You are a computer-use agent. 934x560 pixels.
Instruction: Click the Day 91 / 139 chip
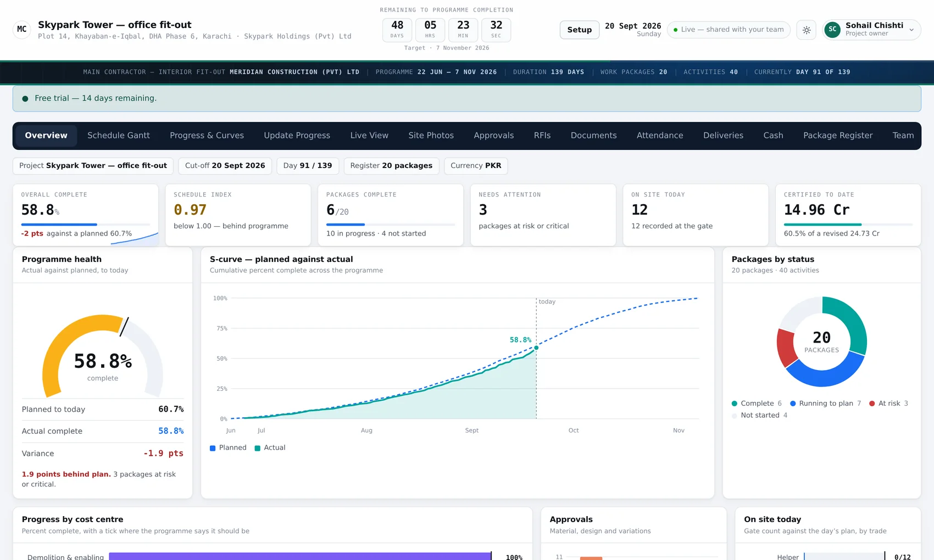pyautogui.click(x=308, y=166)
